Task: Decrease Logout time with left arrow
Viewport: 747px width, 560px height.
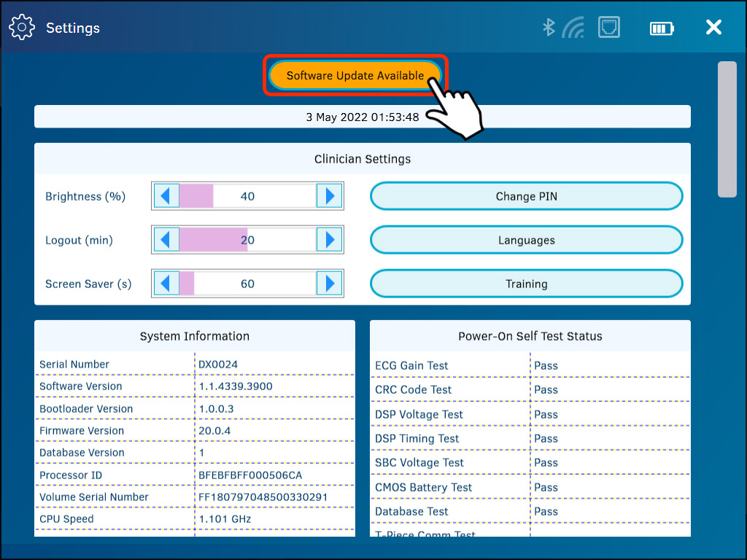Action: (x=167, y=240)
